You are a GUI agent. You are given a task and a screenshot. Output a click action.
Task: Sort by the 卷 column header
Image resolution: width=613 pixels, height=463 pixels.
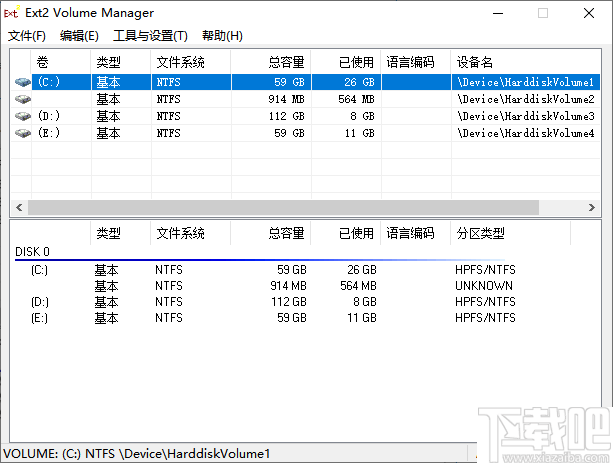pyautogui.click(x=61, y=62)
